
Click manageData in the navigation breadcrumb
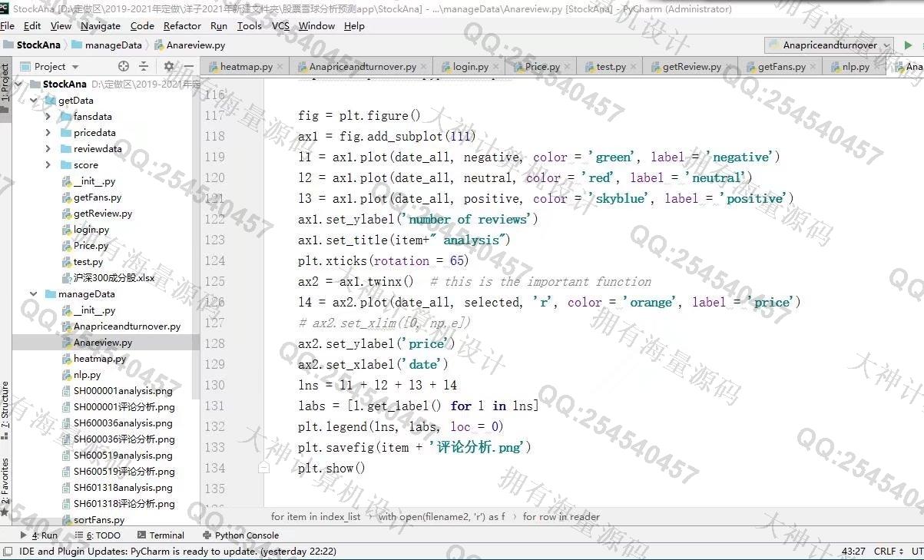click(107, 45)
